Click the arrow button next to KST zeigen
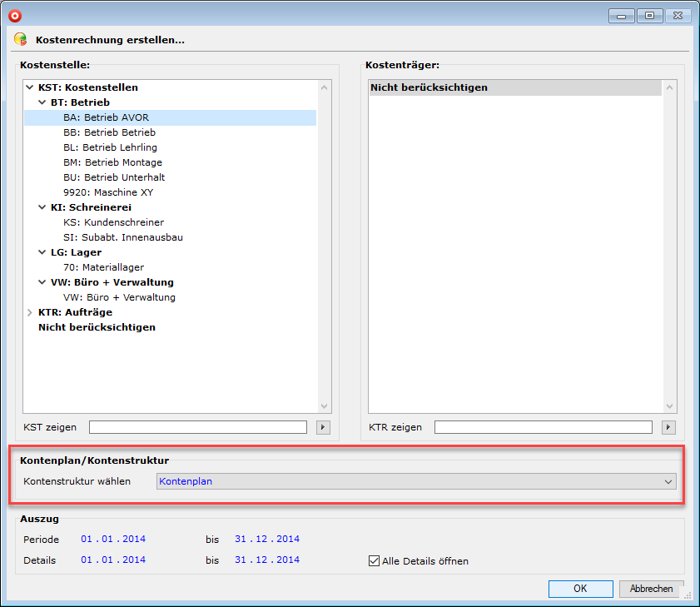 tap(324, 427)
